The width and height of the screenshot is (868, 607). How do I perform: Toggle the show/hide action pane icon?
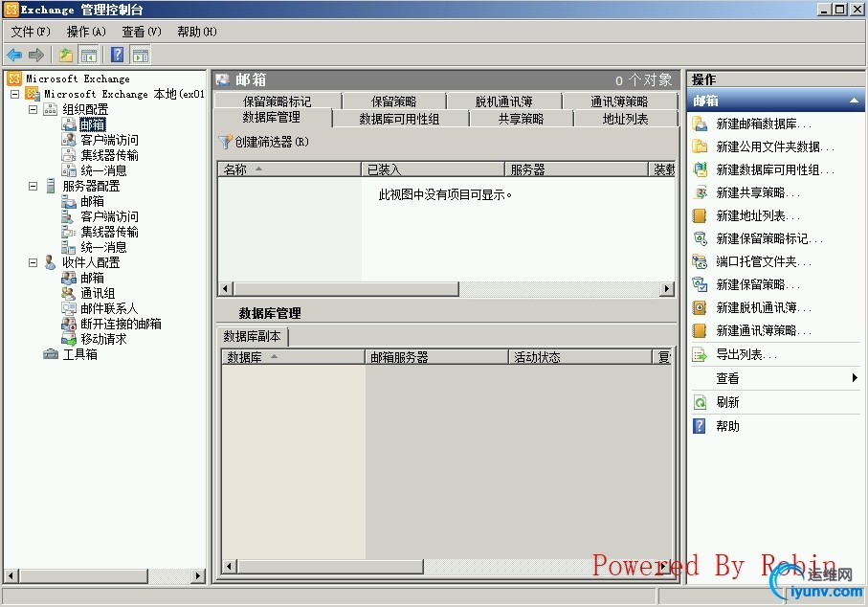pos(141,55)
